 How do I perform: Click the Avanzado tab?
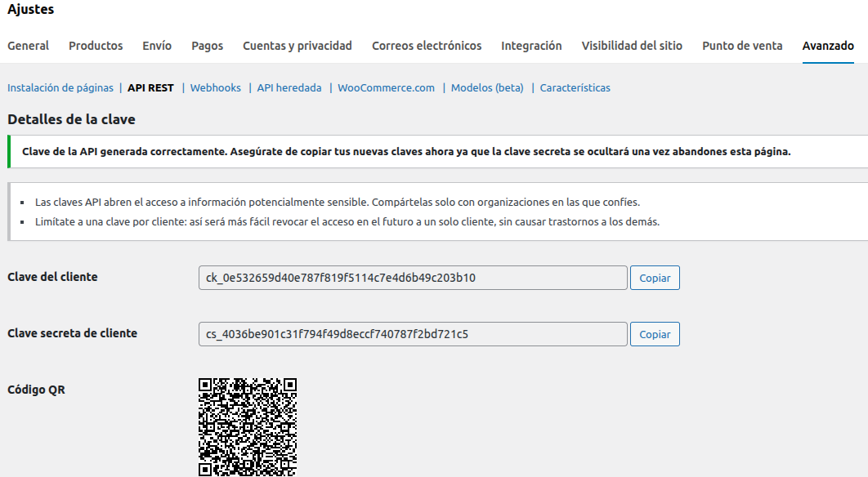[x=828, y=46]
